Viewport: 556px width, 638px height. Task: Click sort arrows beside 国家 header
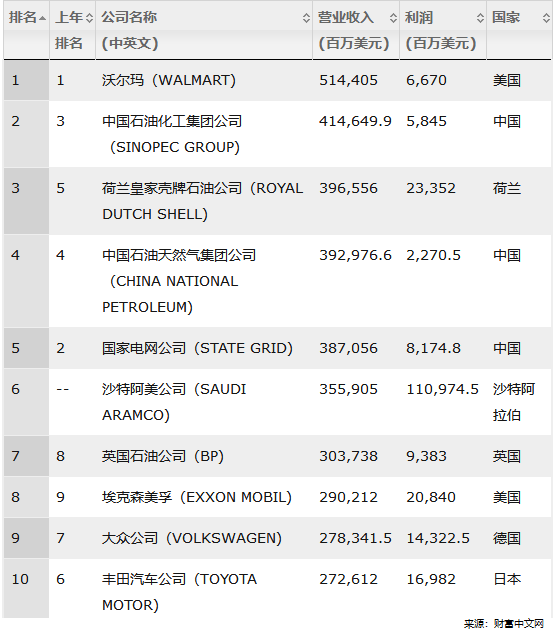click(x=546, y=18)
